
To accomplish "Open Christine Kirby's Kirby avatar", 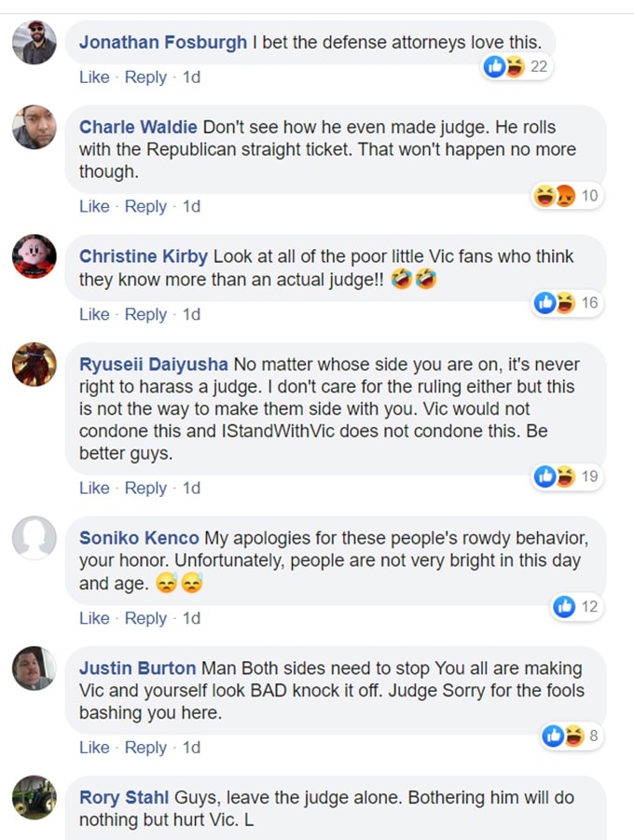I will pos(34,256).
